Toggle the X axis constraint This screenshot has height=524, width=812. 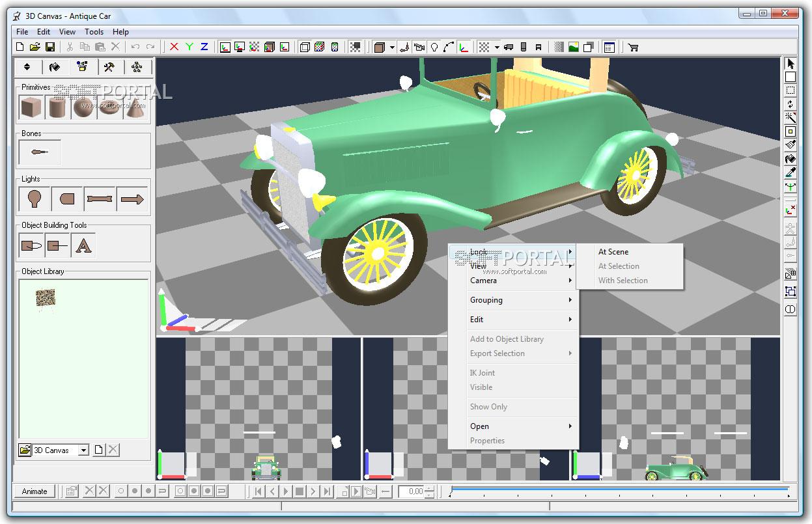point(174,47)
